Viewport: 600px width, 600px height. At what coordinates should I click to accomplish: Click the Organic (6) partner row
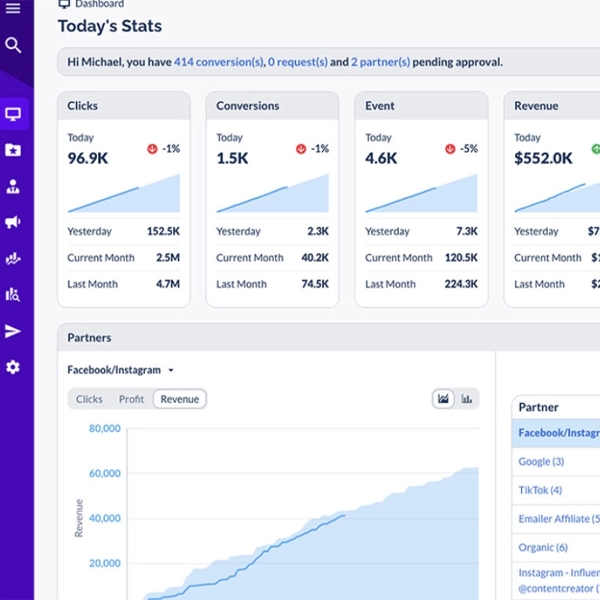(x=543, y=547)
